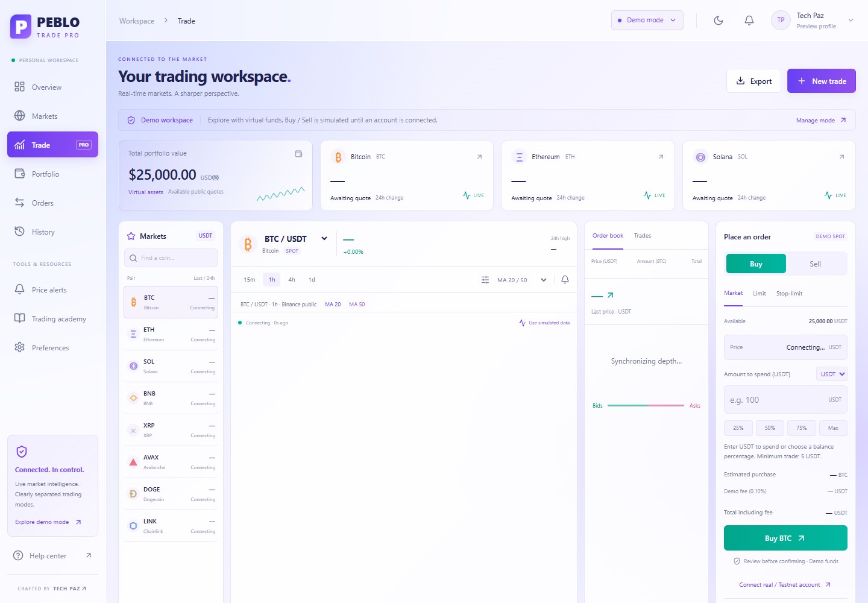Switch chart timeframe to 15m

click(x=250, y=280)
